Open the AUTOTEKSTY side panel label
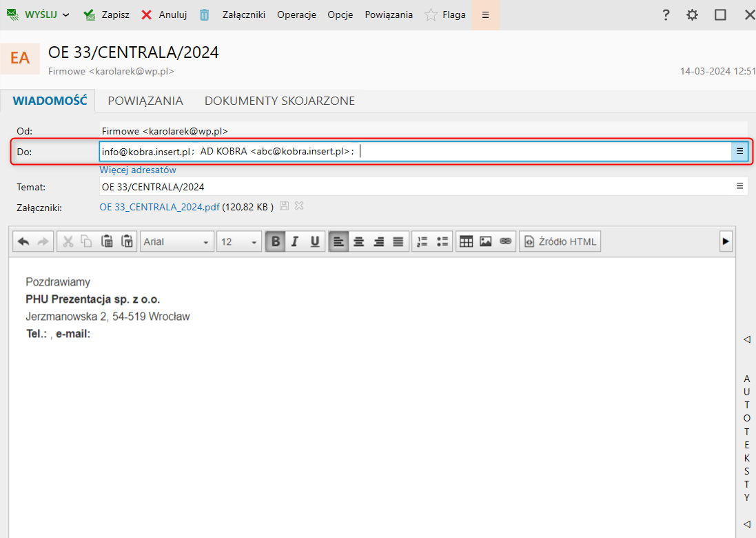The width and height of the screenshot is (756, 538). (x=747, y=437)
